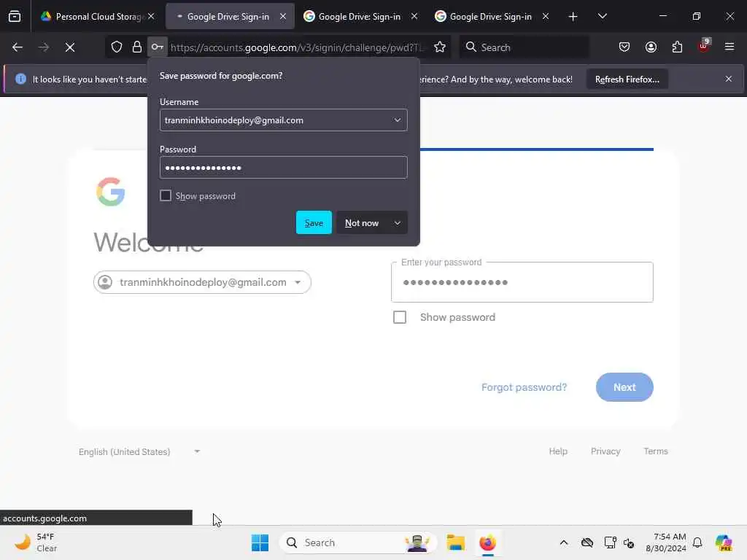The image size is (747, 560).
Task: Open the tracking protection shield icon
Action: [117, 47]
